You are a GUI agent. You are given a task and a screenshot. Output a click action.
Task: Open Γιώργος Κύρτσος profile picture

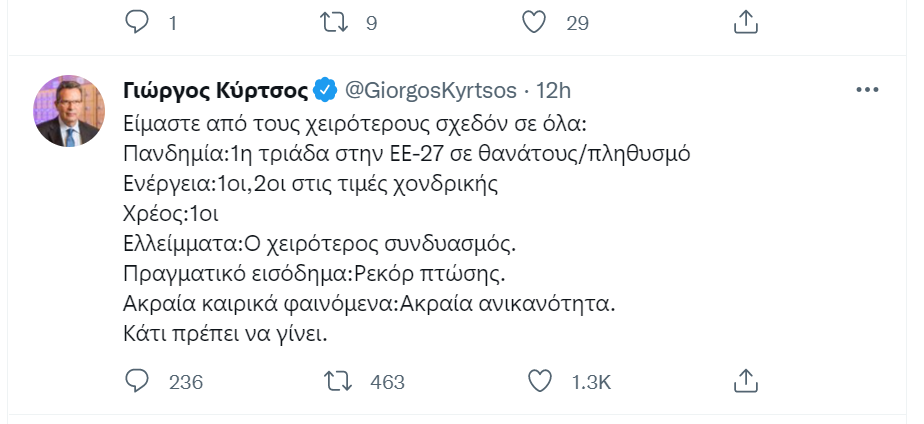[70, 110]
